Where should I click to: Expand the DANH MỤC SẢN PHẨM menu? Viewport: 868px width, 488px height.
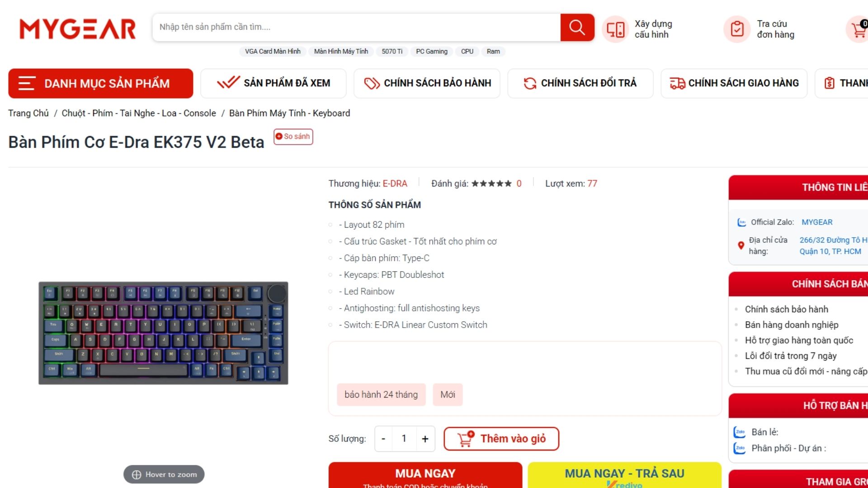100,84
